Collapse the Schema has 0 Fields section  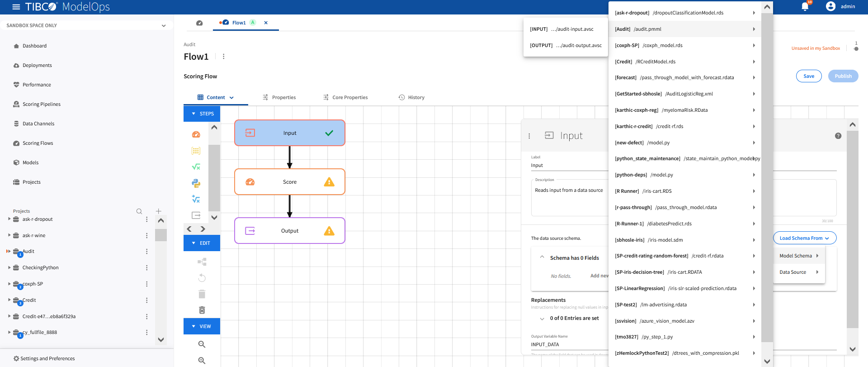click(x=542, y=257)
